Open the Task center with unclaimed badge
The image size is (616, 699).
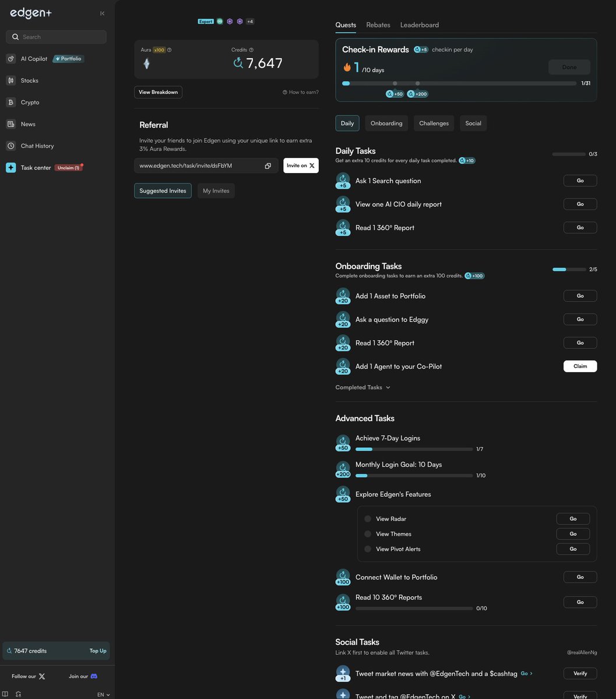36,167
